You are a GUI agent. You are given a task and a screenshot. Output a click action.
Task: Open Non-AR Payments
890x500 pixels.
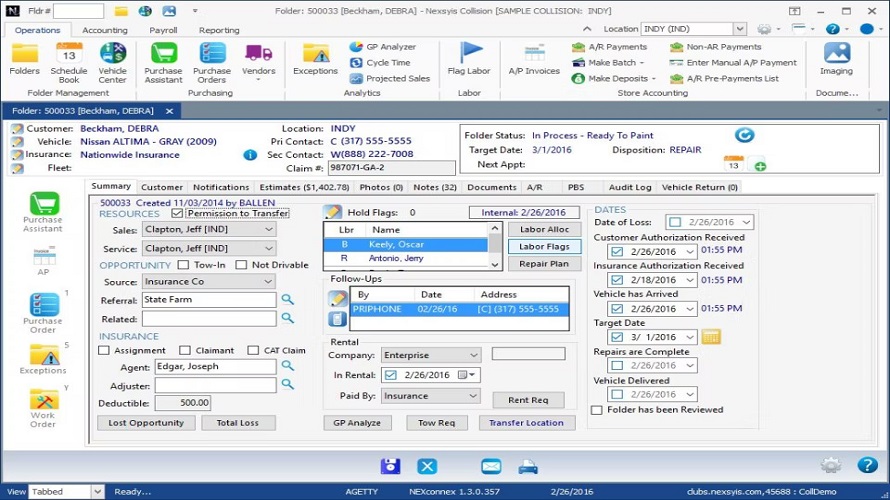click(x=716, y=47)
